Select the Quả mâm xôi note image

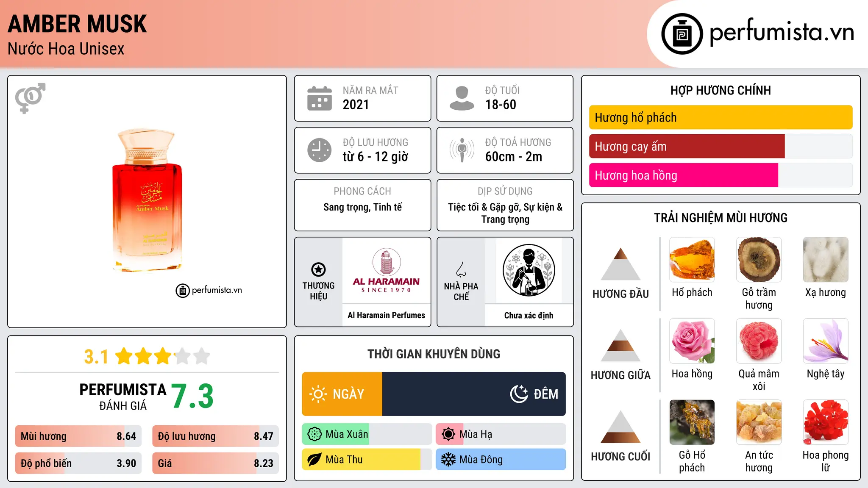coord(759,341)
